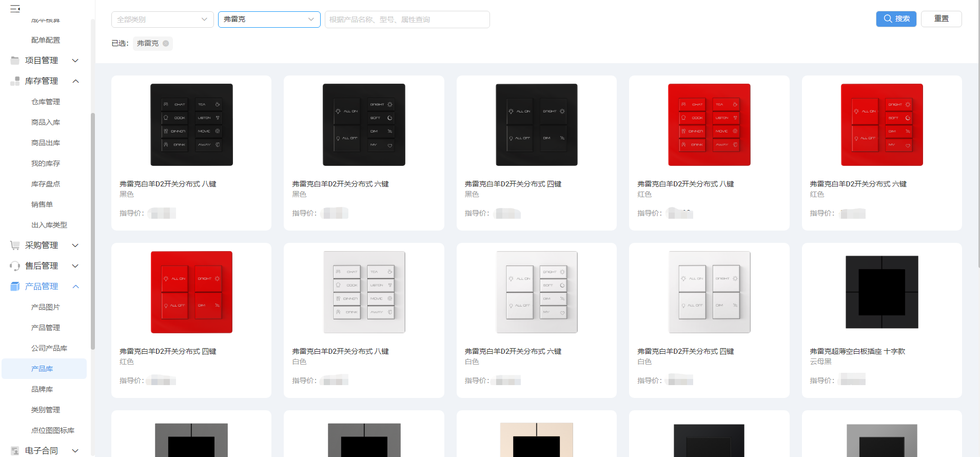Select 点位图图标库 in sidebar
Viewport: 980px width, 457px height.
pyautogui.click(x=53, y=430)
